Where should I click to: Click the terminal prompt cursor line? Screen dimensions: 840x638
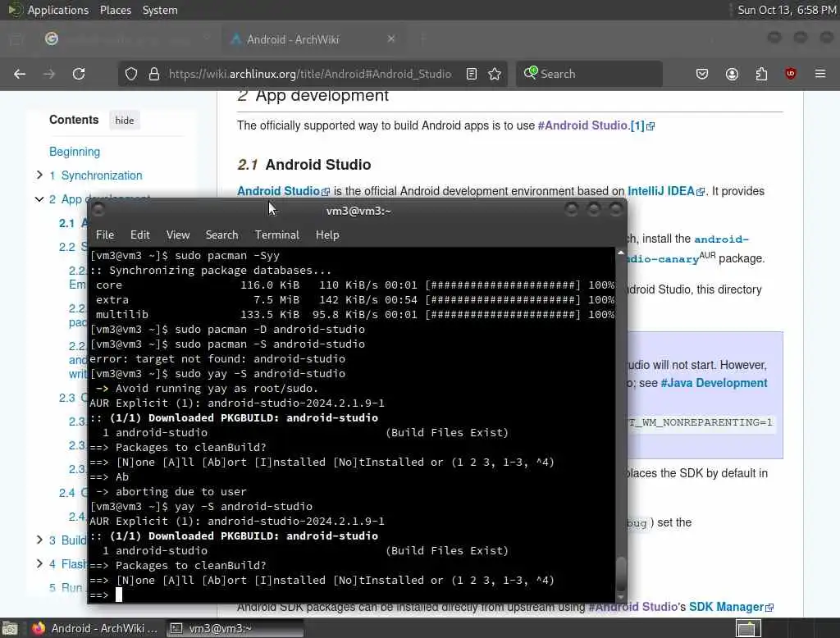pyautogui.click(x=351, y=595)
